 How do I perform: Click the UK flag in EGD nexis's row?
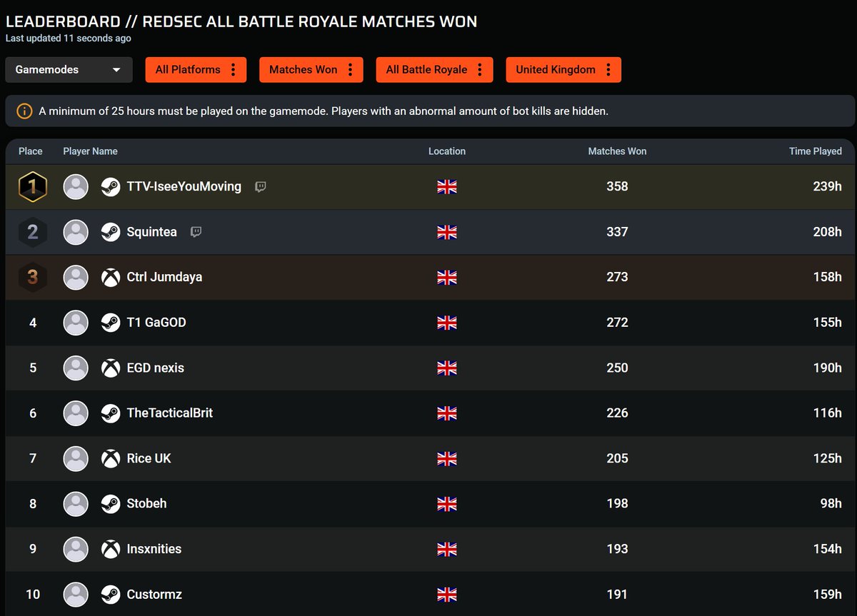point(447,368)
